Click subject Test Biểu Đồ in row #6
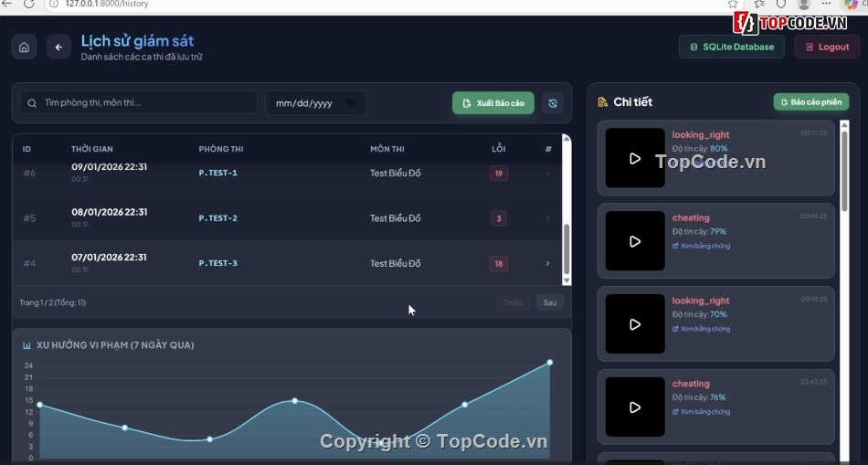Image resolution: width=868 pixels, height=465 pixels. coord(396,174)
